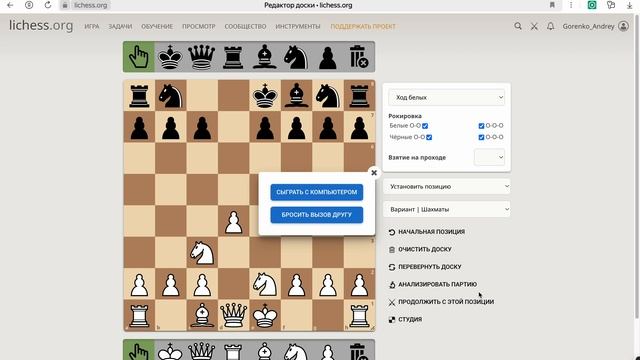
Task: Reset to 'Начальная позиция'
Action: (x=427, y=232)
